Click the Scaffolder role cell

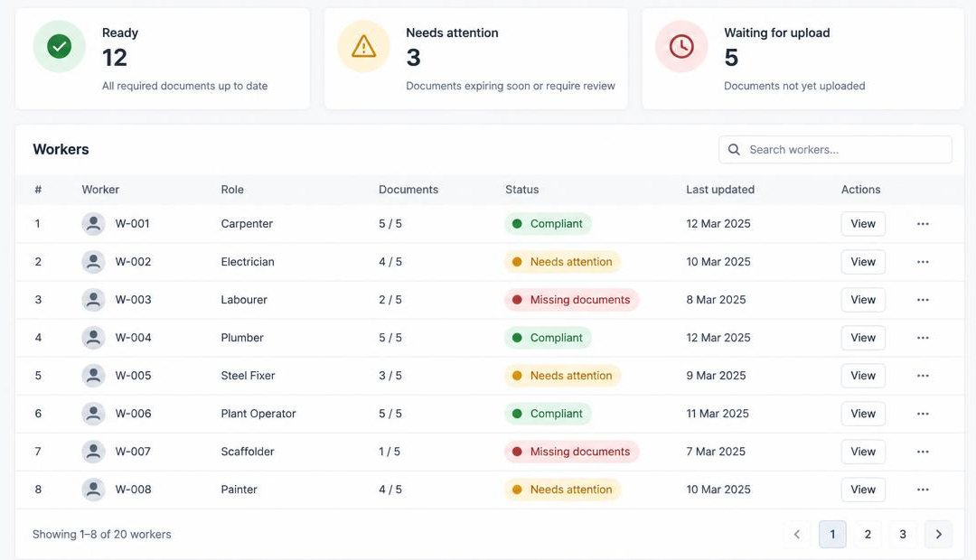248,452
